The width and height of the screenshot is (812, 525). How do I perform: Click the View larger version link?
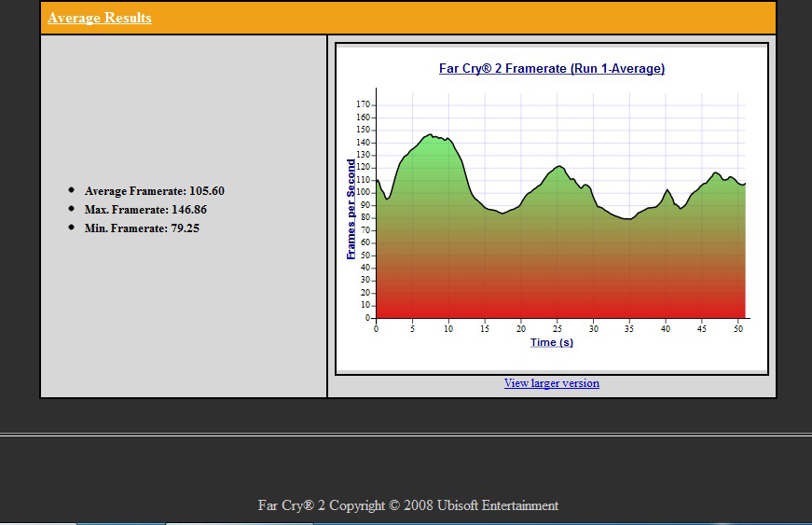pos(552,383)
